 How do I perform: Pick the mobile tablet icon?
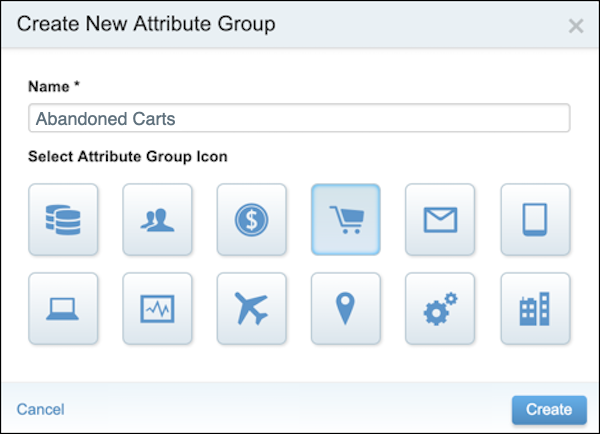[x=535, y=219]
